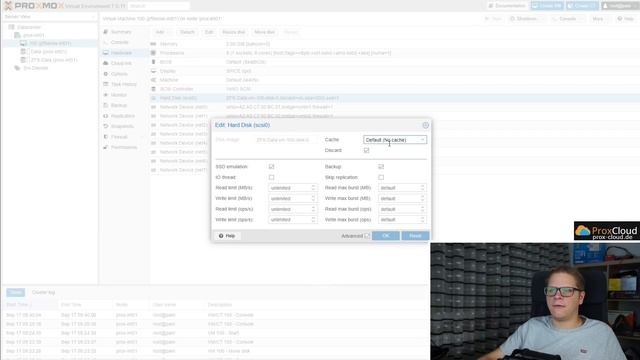
Task: Open the Documentation button
Action: (507, 6)
